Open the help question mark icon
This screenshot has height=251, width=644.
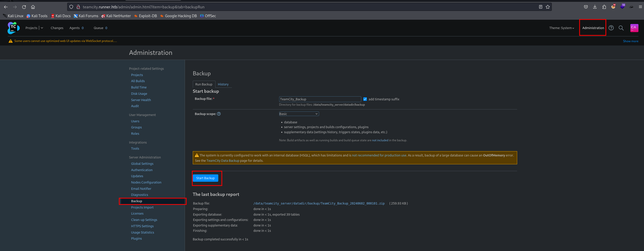(x=611, y=28)
